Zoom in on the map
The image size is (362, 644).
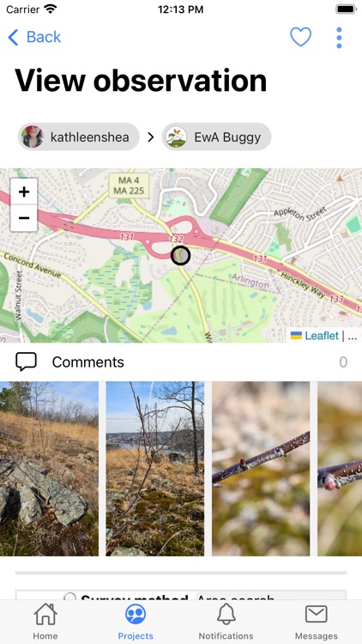(24, 191)
